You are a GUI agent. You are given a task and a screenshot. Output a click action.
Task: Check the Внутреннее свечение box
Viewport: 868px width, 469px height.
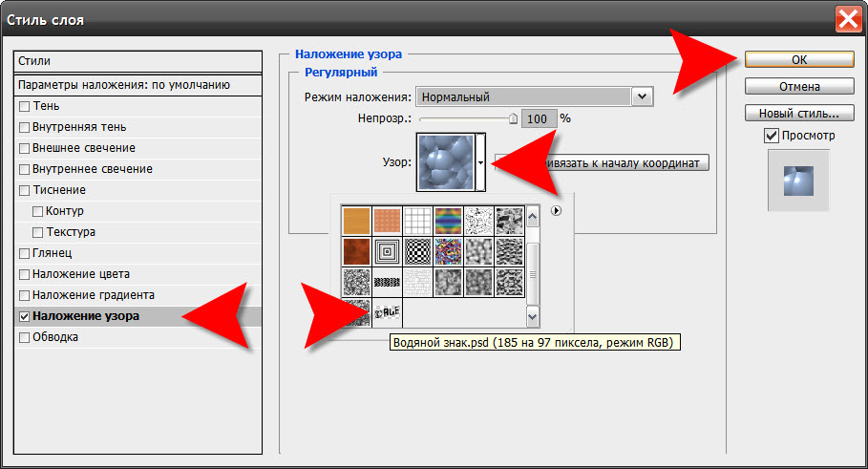click(x=25, y=169)
